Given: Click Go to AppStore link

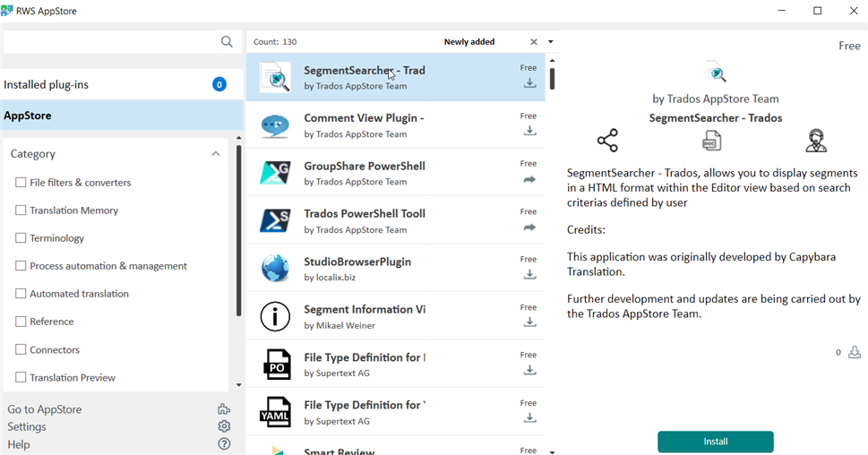Looking at the screenshot, I should (44, 409).
